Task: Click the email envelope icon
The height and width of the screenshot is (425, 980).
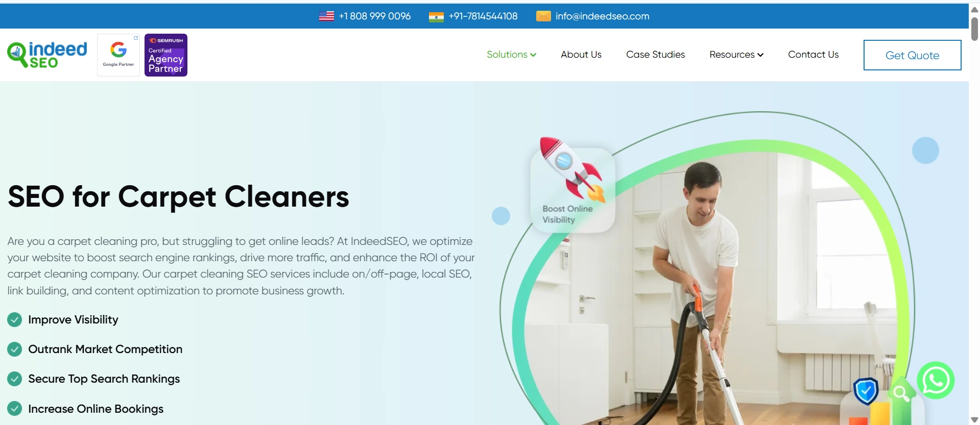Action: point(543,16)
